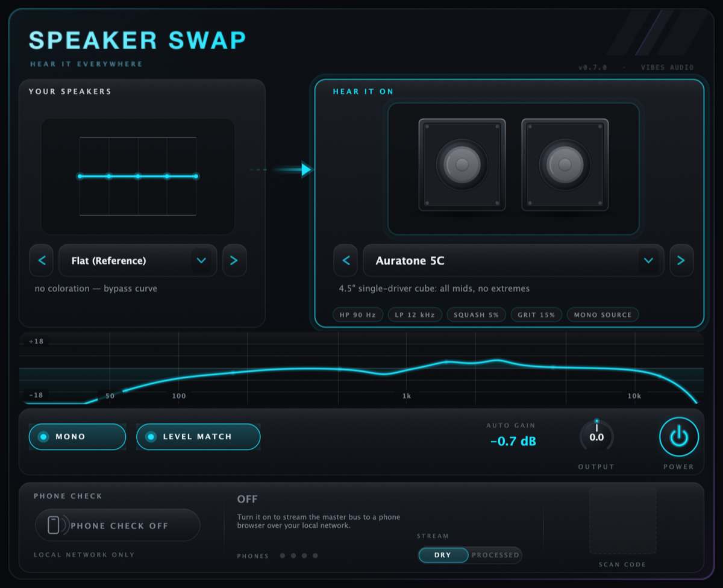Click the arrow between source and target

point(282,170)
